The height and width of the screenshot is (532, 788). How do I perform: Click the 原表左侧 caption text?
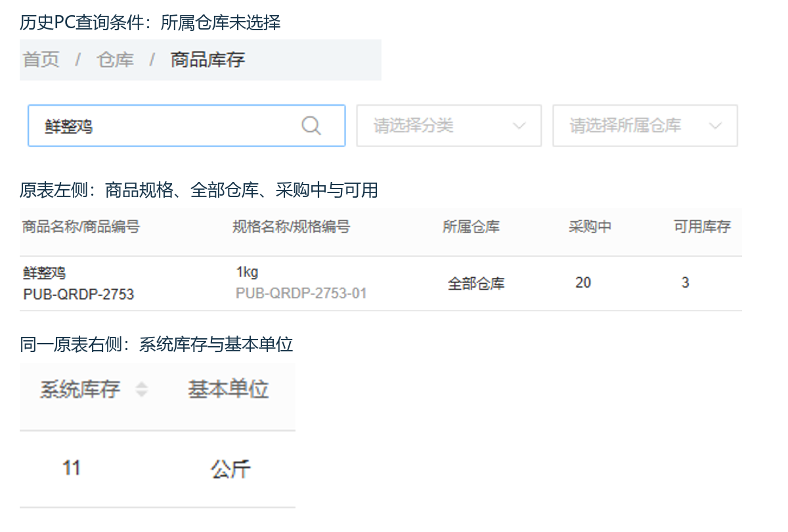point(199,190)
